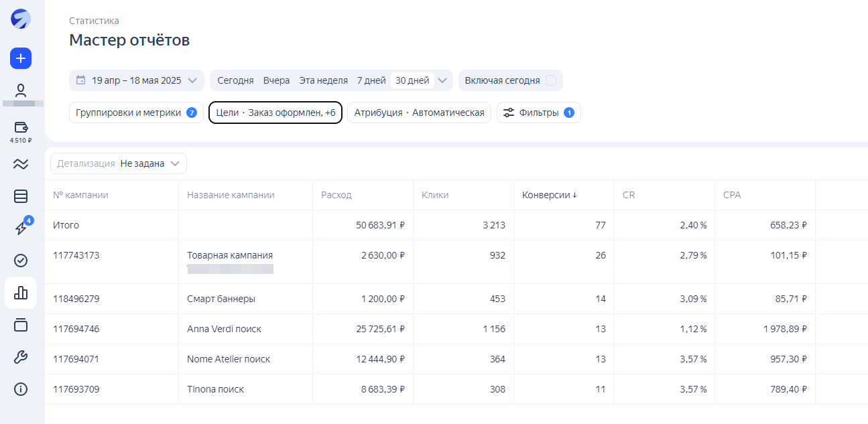Viewport: 868px width, 424px height.
Task: Click the blue badge 1 on Фильтры
Action: 569,113
